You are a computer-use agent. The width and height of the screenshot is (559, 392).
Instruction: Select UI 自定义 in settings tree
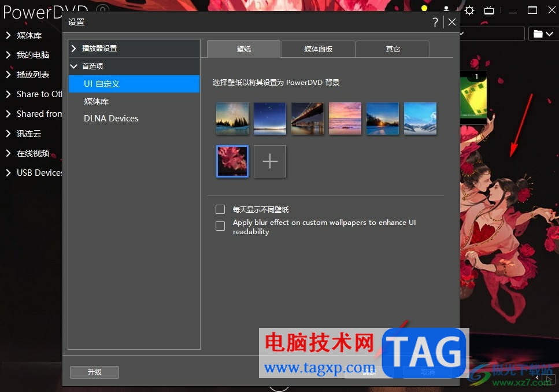point(134,84)
